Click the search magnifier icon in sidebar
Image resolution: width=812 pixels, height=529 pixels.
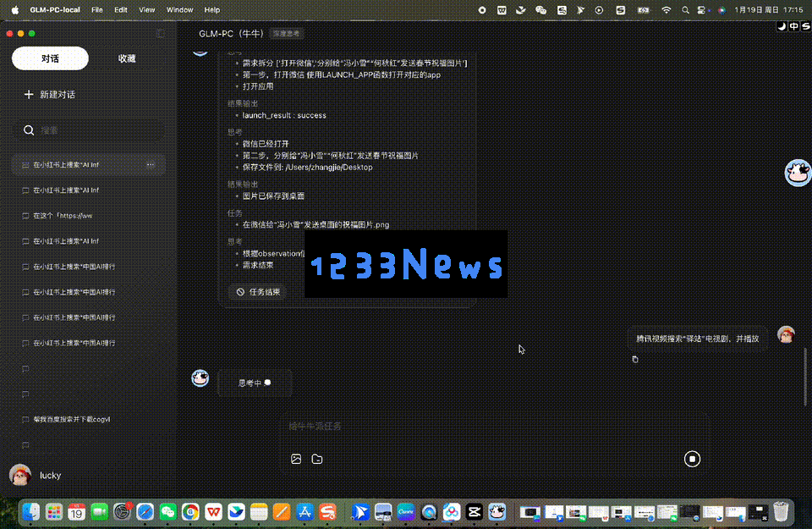(29, 130)
